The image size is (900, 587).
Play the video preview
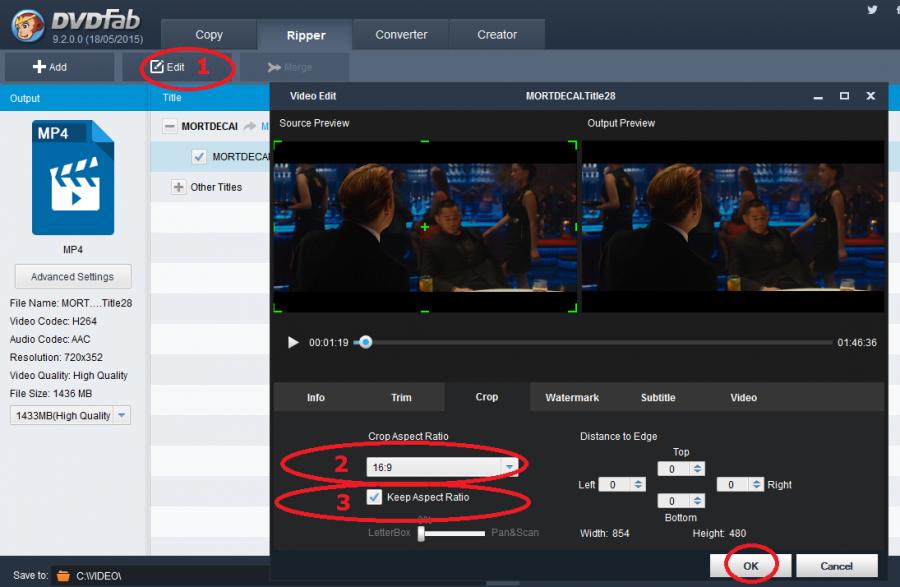coord(293,343)
